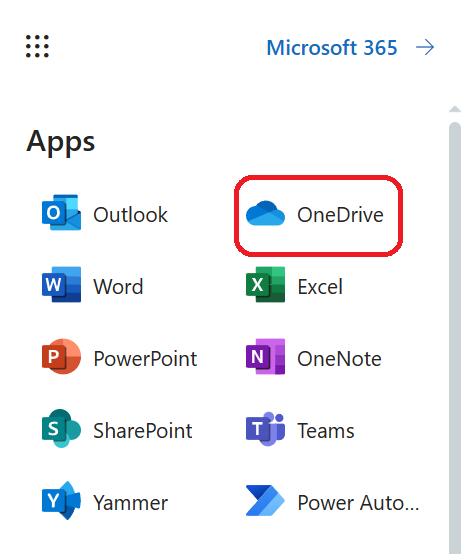Image resolution: width=466 pixels, height=554 pixels.
Task: Click the Outlook app icon
Action: 61,212
